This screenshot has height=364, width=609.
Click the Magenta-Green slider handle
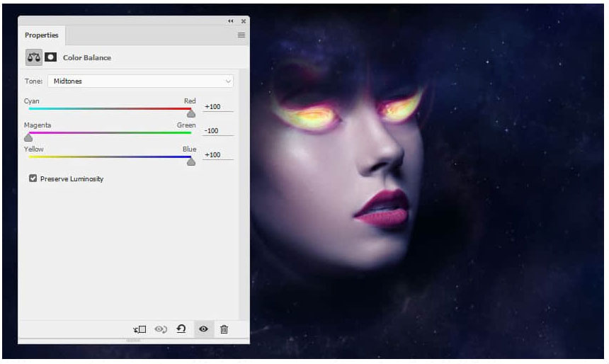(28, 137)
